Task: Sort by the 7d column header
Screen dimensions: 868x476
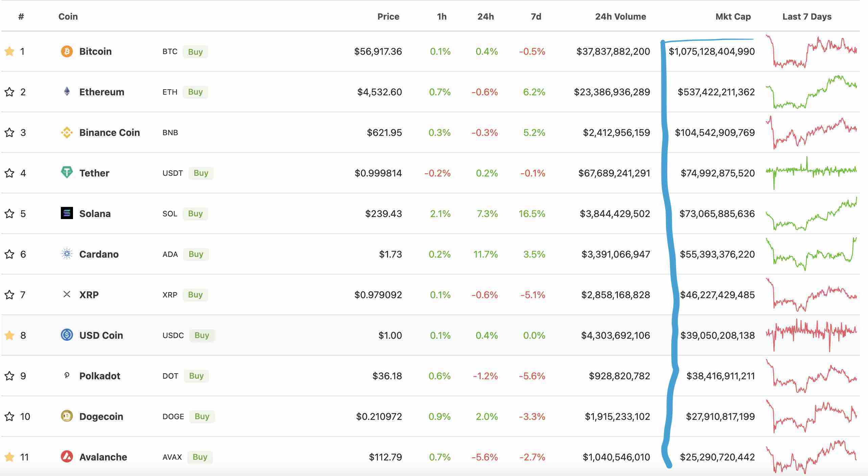Action: [536, 17]
